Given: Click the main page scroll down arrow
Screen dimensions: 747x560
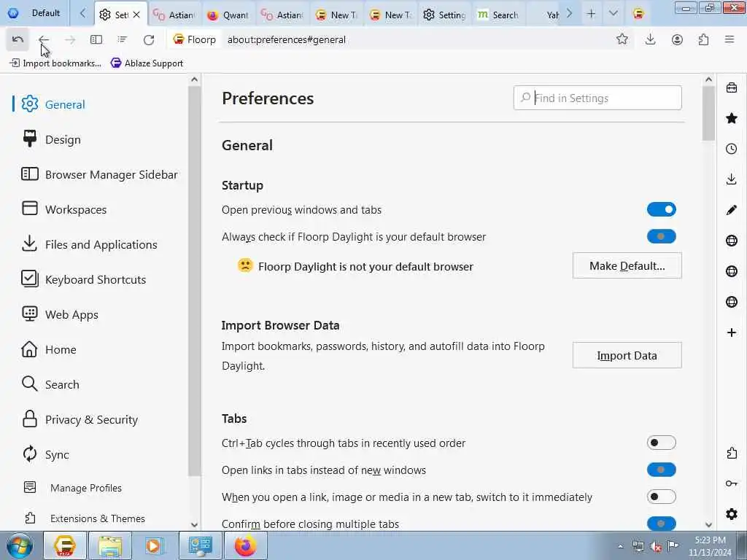Looking at the screenshot, I should coord(708,525).
